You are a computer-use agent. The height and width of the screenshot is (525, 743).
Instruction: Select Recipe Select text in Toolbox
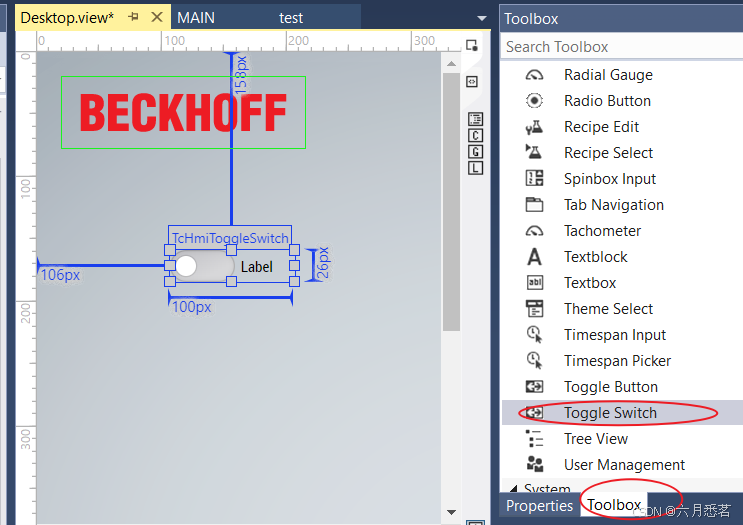(x=608, y=153)
